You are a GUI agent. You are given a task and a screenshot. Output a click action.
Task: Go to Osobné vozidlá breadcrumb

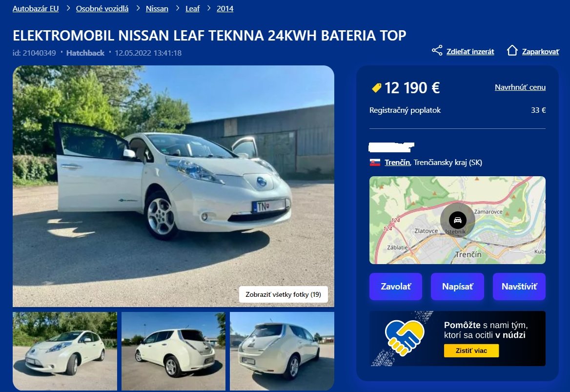(102, 9)
